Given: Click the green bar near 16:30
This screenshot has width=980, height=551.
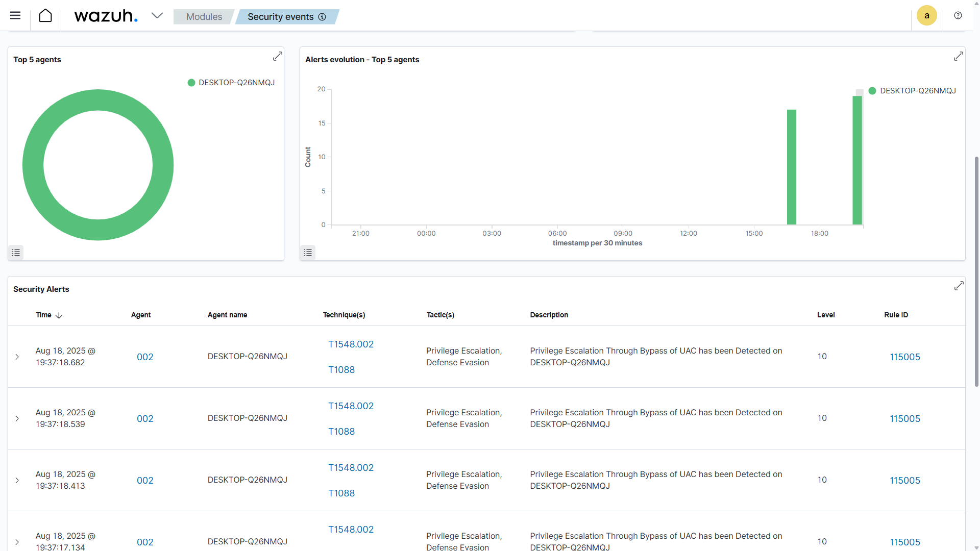Looking at the screenshot, I should (792, 167).
